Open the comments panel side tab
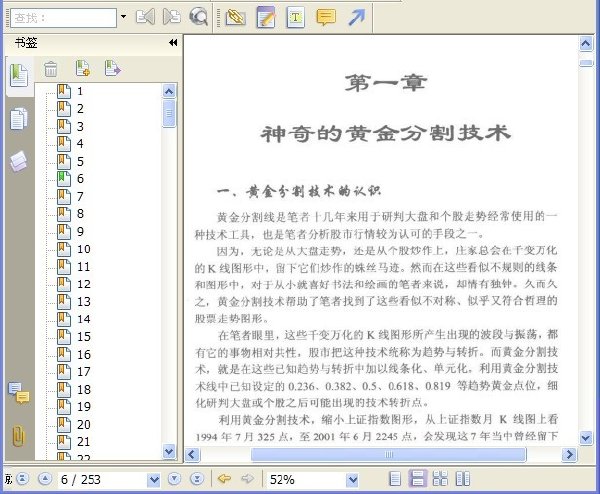Image resolution: width=600 pixels, height=494 pixels. point(19,393)
